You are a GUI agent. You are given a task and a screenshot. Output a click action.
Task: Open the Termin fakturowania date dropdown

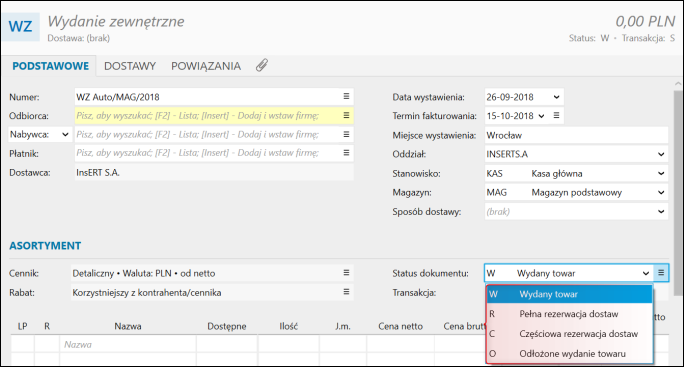click(541, 116)
